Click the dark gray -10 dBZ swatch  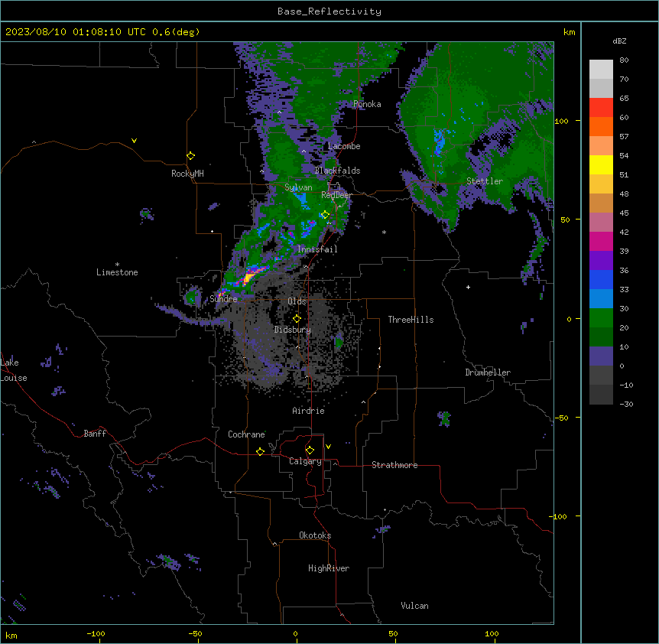point(601,375)
